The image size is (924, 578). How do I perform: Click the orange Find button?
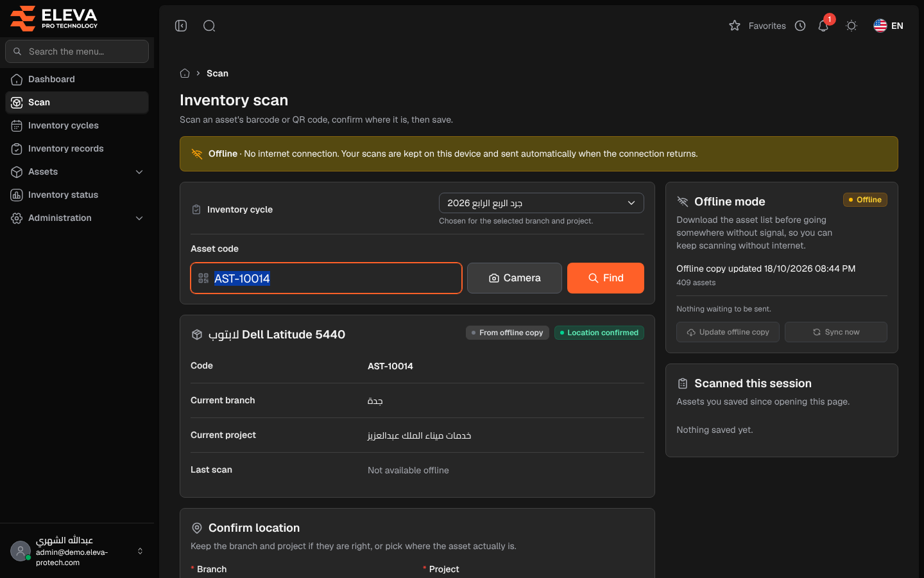click(x=606, y=278)
